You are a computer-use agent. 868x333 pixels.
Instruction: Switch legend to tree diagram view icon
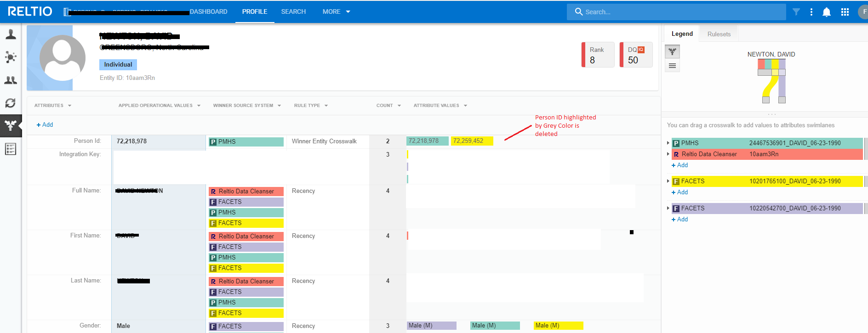point(672,51)
